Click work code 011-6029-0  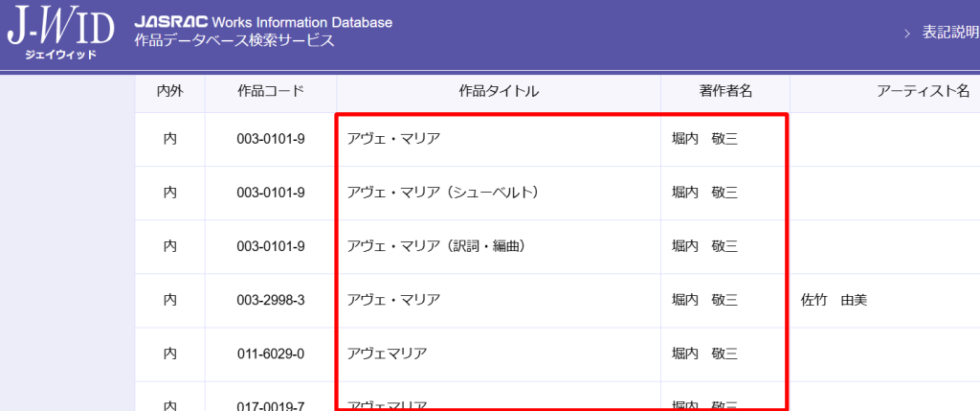pyautogui.click(x=271, y=354)
